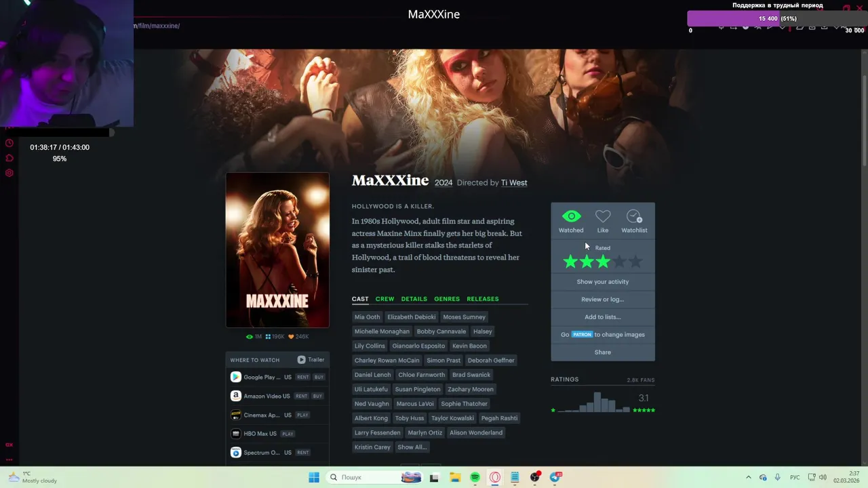The height and width of the screenshot is (488, 868).
Task: Add film to Watchlist via clock icon
Action: coord(634,217)
